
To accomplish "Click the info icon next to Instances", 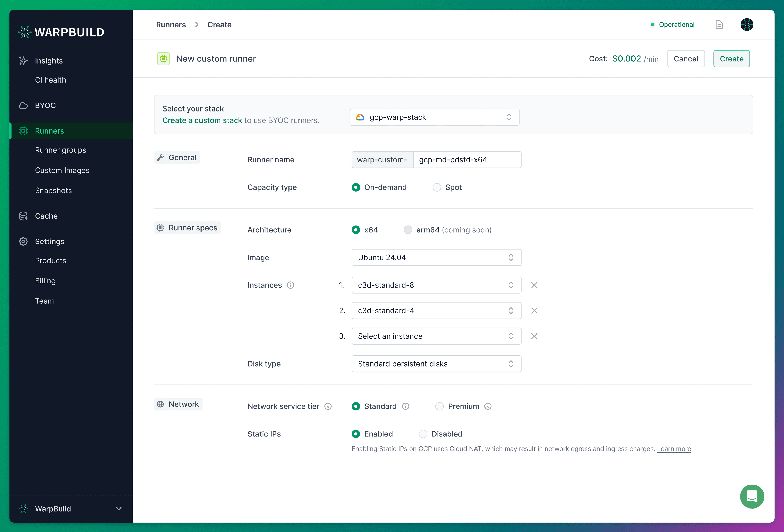I will coord(291,285).
